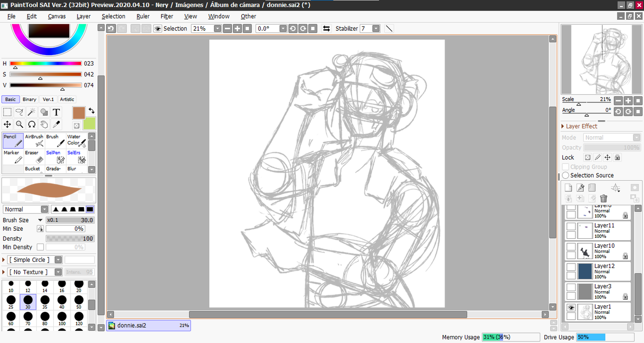Open the No Texture dropdown arrow

tap(58, 272)
